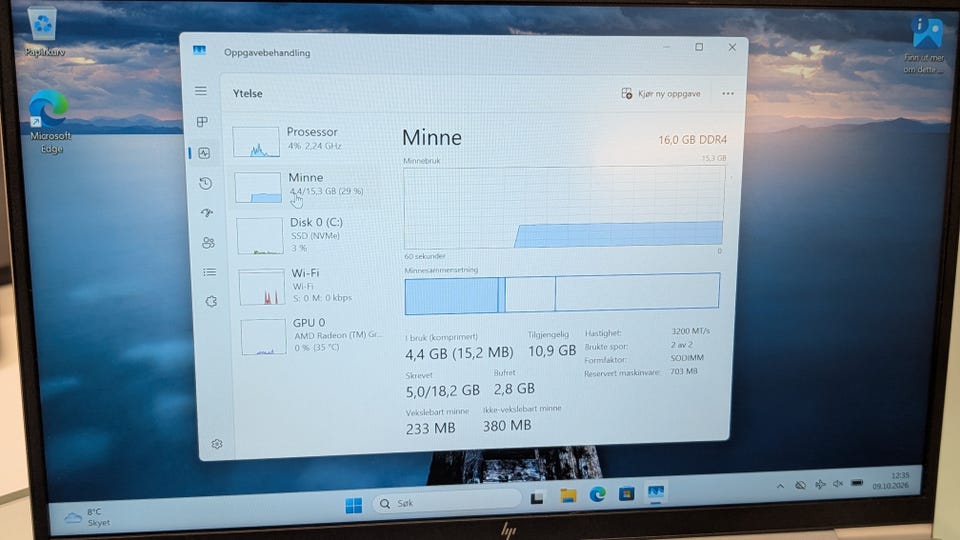Click the volume muted tray icon
Image resolution: width=960 pixels, height=540 pixels.
[838, 484]
